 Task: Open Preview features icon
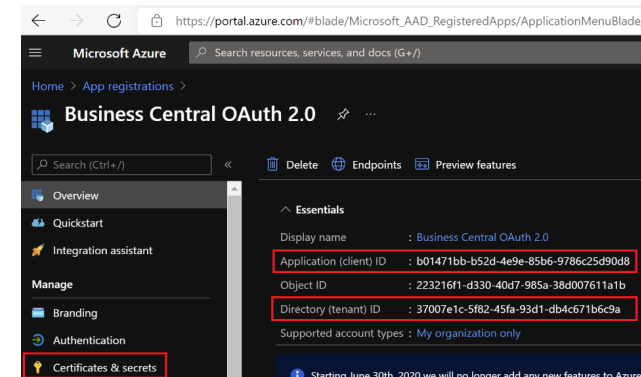[x=422, y=164]
